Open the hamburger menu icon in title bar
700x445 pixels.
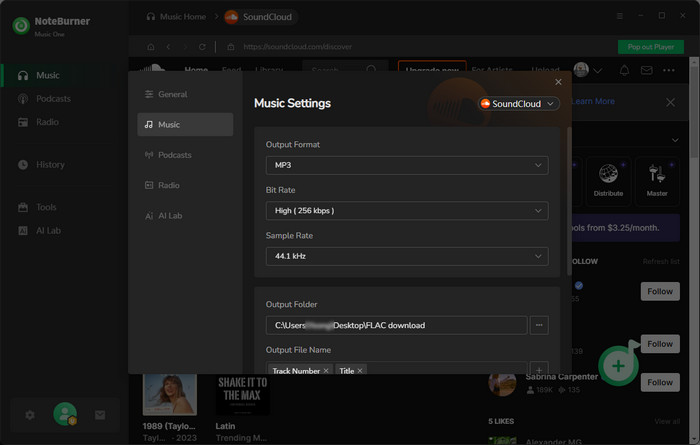click(620, 16)
